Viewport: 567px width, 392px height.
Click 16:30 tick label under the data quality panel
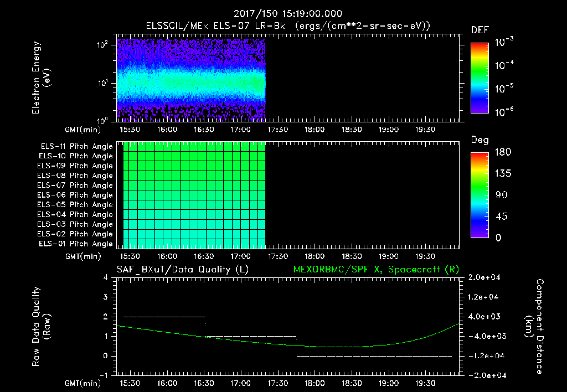click(x=204, y=383)
